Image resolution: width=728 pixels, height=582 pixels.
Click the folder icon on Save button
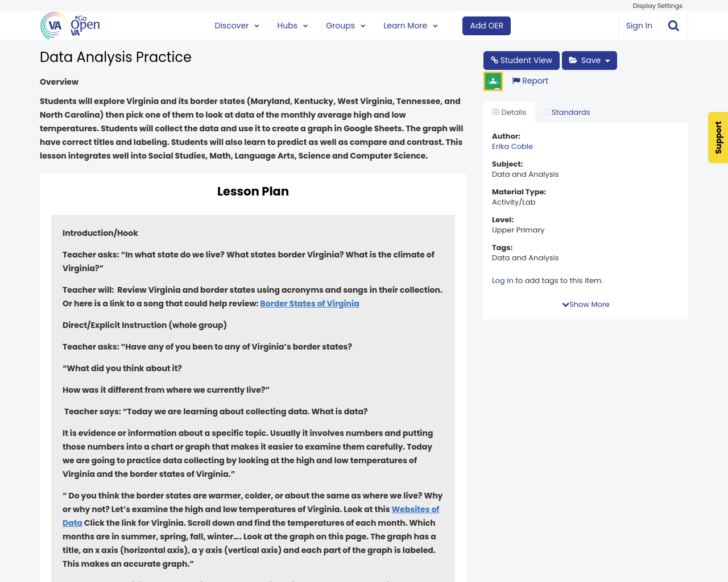574,59
